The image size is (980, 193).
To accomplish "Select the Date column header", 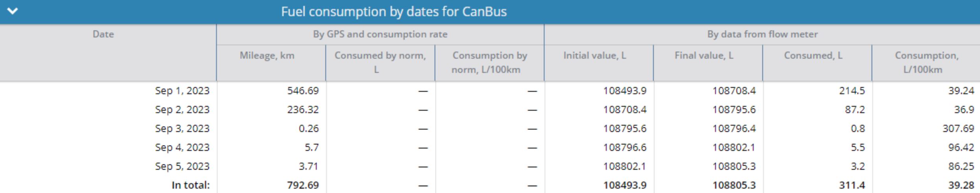I will (103, 34).
